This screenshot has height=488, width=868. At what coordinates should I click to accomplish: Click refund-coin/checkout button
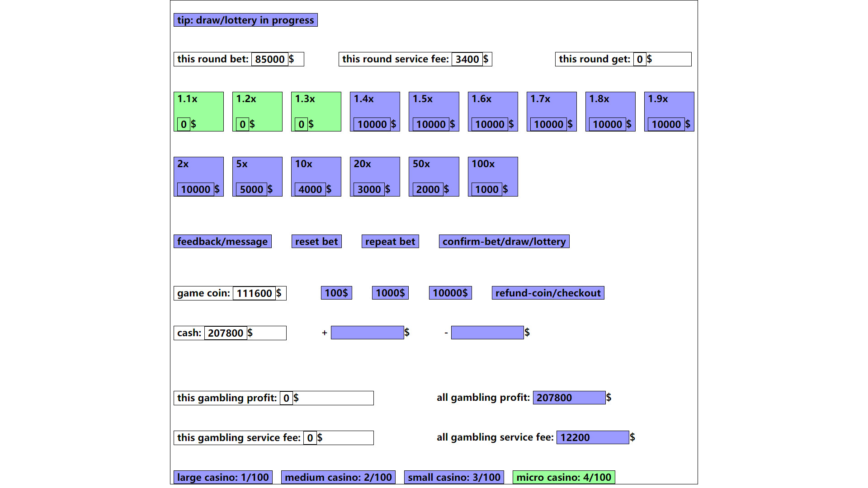tap(547, 293)
